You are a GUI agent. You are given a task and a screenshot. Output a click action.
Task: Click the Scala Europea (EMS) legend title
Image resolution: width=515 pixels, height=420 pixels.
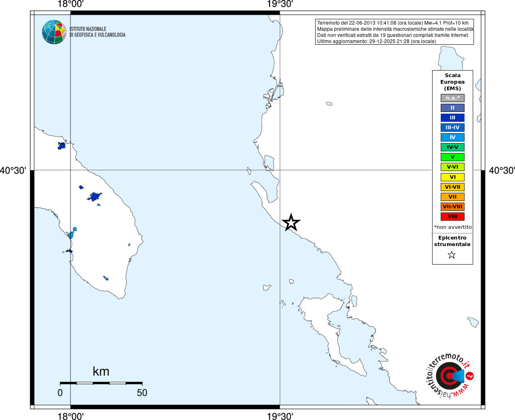453,82
